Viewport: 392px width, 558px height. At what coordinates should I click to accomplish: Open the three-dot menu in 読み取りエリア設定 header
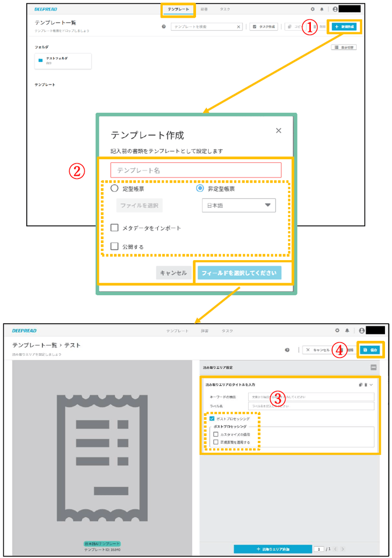tap(373, 367)
